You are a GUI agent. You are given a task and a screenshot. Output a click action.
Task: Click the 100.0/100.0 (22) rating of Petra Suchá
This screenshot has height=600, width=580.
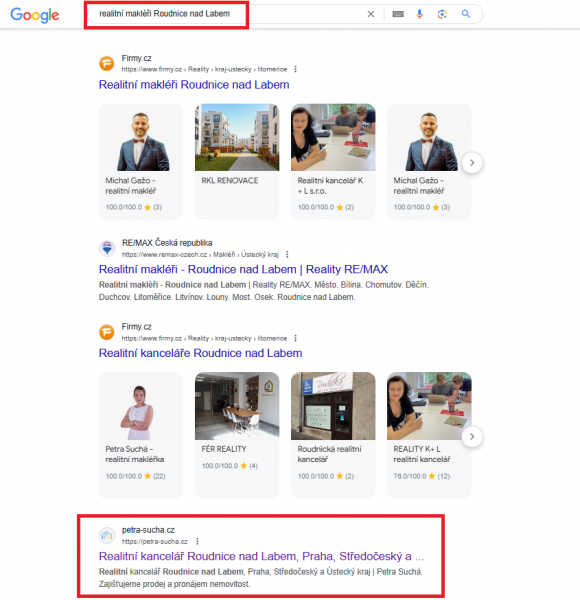(135, 476)
